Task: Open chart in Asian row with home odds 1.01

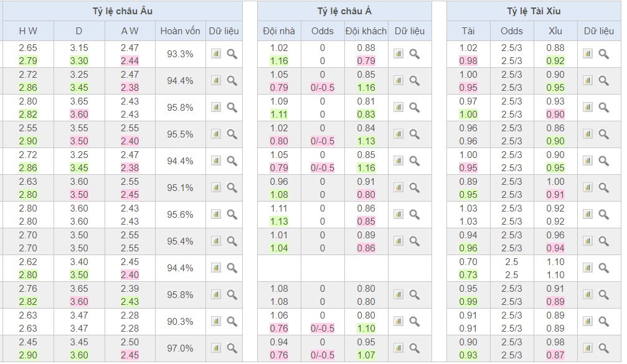Action: tap(398, 241)
